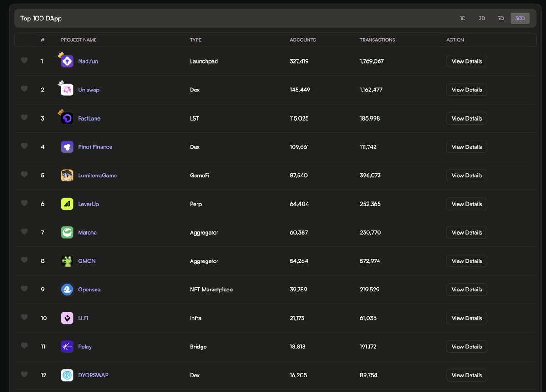Click the Opensea marketplace logo
Screen dimensions: 546x392
pos(67,289)
